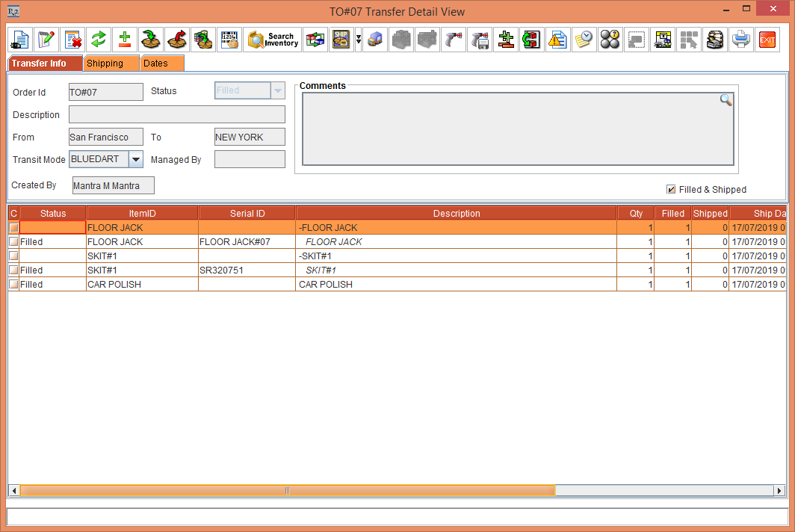The width and height of the screenshot is (795, 532).
Task: Click inside the Description input field
Action: pyautogui.click(x=176, y=114)
